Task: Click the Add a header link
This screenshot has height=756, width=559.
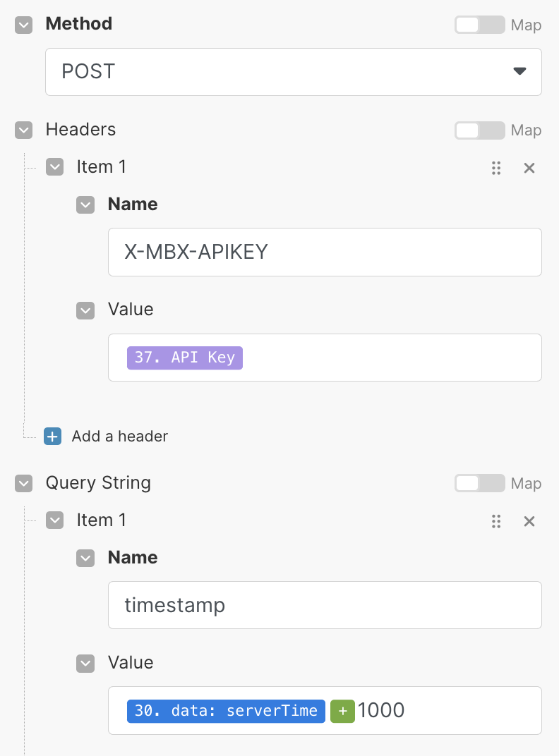Action: pyautogui.click(x=120, y=437)
